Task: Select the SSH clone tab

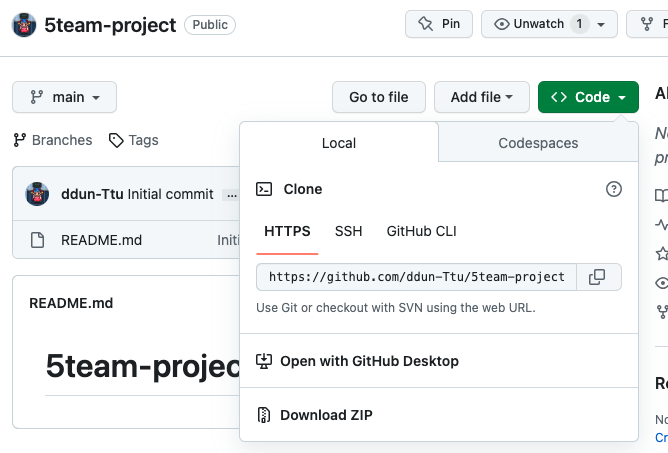Action: 348,231
